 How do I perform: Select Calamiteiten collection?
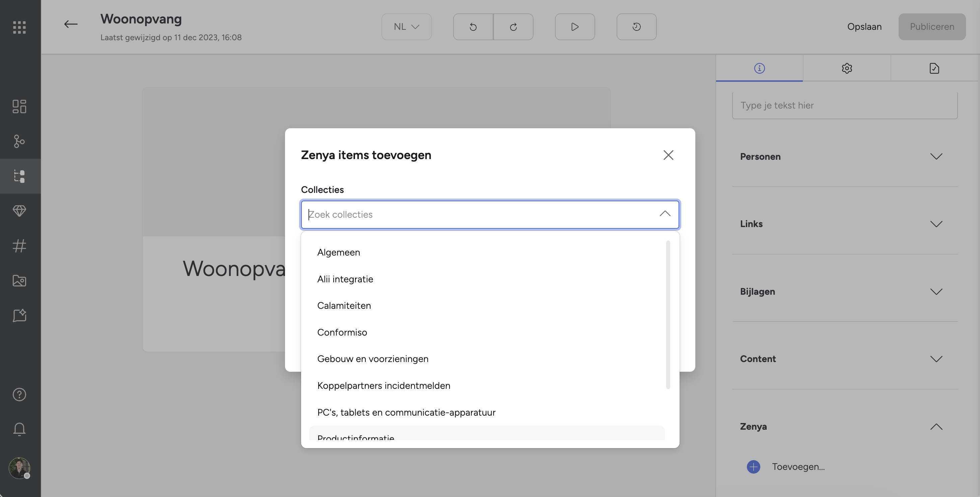click(x=487, y=306)
